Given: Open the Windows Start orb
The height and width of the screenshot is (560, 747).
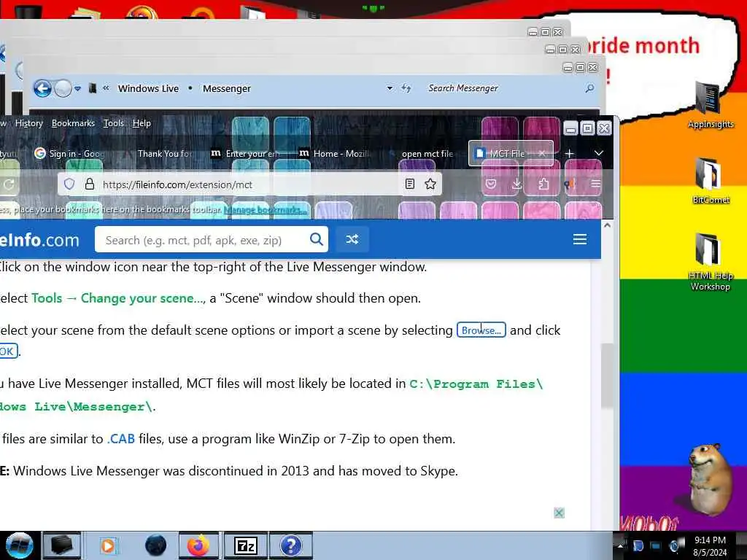Looking at the screenshot, I should coord(19,545).
